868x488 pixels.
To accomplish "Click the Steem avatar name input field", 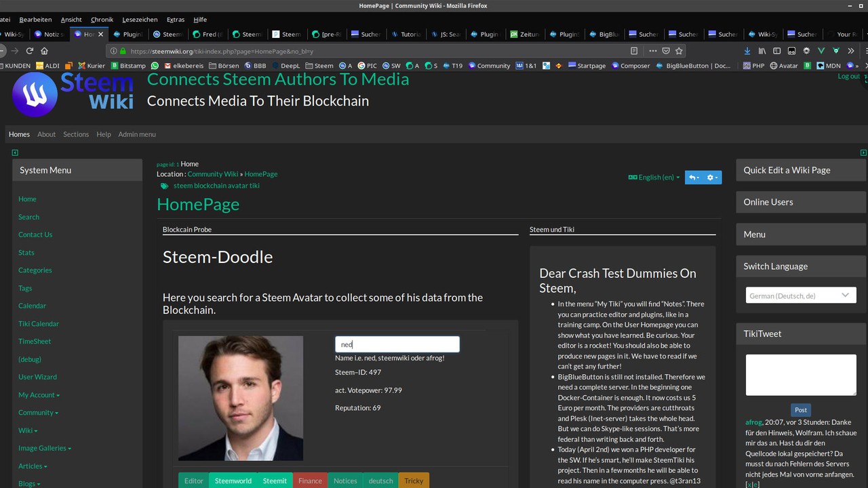I will tap(397, 344).
